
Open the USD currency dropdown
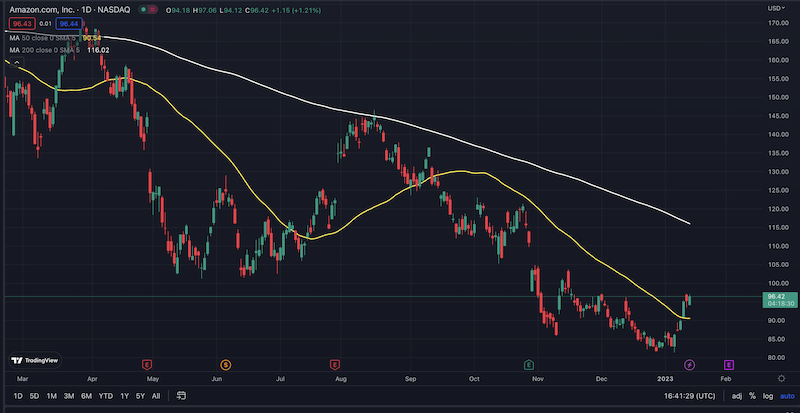pyautogui.click(x=776, y=8)
